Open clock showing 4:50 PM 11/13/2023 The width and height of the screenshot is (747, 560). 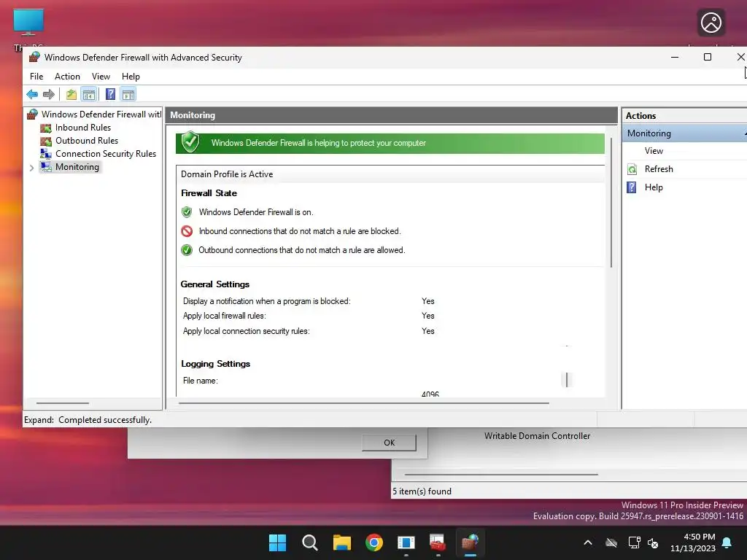tap(693, 542)
